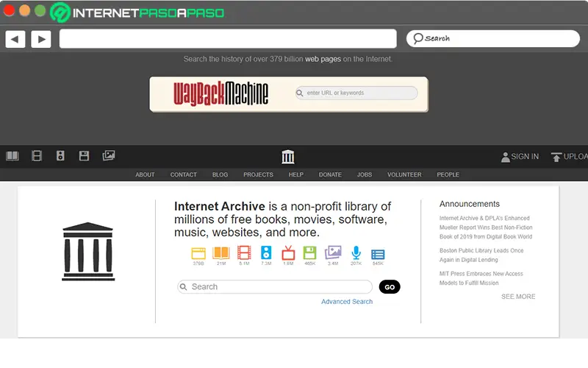The width and height of the screenshot is (588, 368).
Task: Click the black GO button
Action: 390,287
